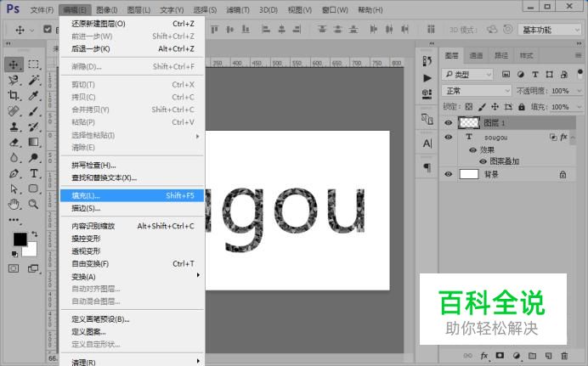Toggle lock all for layer
The image size is (588, 366).
click(522, 107)
